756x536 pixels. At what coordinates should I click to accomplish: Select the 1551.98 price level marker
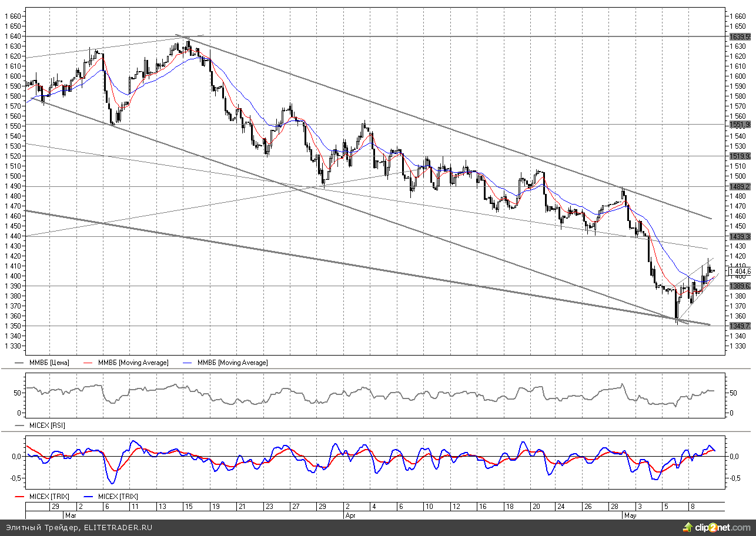click(x=740, y=125)
